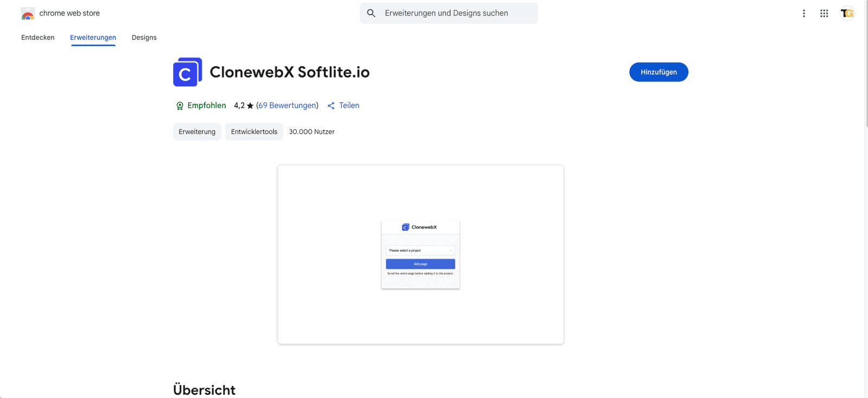Screen dimensions: 868x398
Task: Click the Übersicht section heading
Action: click(x=204, y=389)
